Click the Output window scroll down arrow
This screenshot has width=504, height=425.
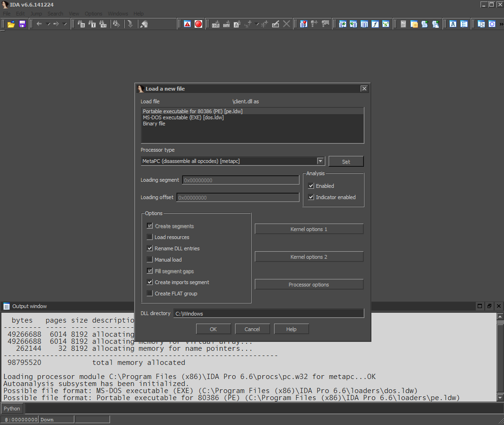(x=500, y=398)
